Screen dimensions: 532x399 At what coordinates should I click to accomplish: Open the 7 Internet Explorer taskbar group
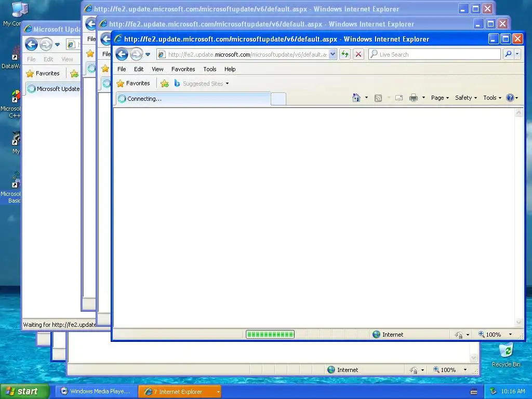[x=180, y=392]
